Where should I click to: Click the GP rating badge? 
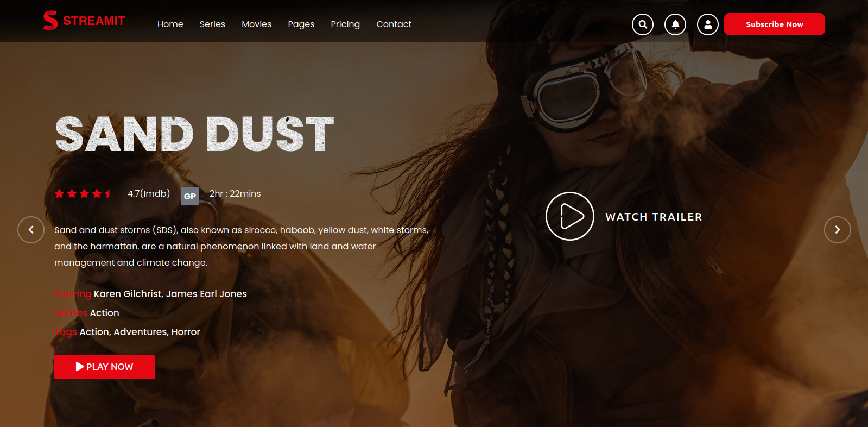[x=189, y=196]
